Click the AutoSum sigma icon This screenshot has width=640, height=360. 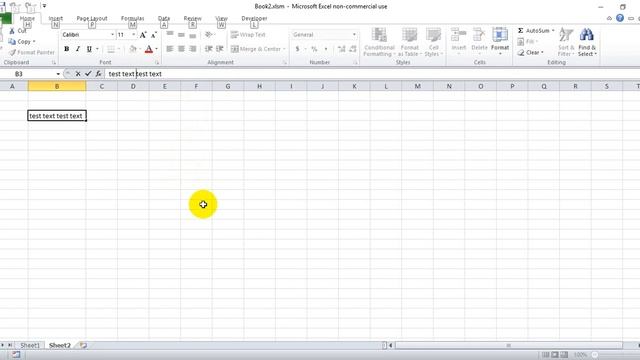click(521, 31)
